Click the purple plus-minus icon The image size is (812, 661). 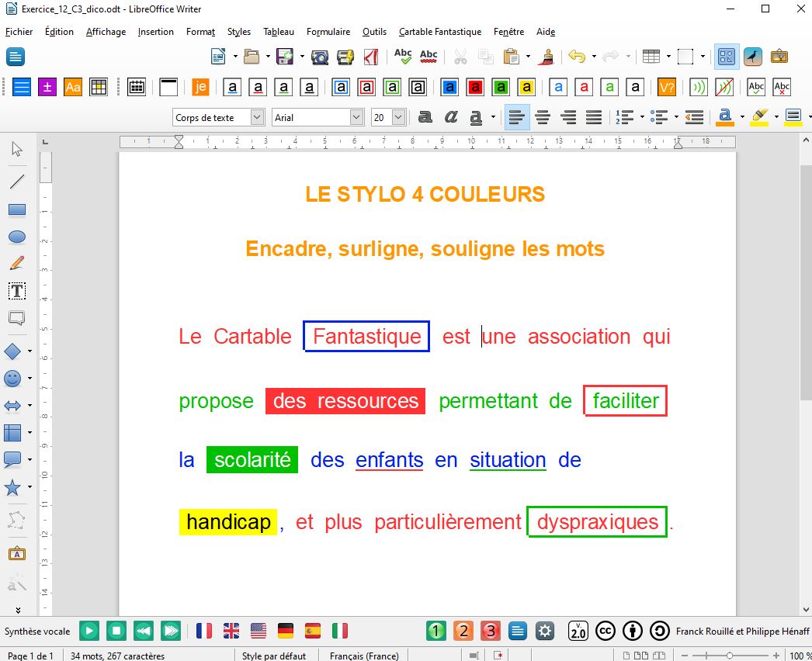click(47, 87)
